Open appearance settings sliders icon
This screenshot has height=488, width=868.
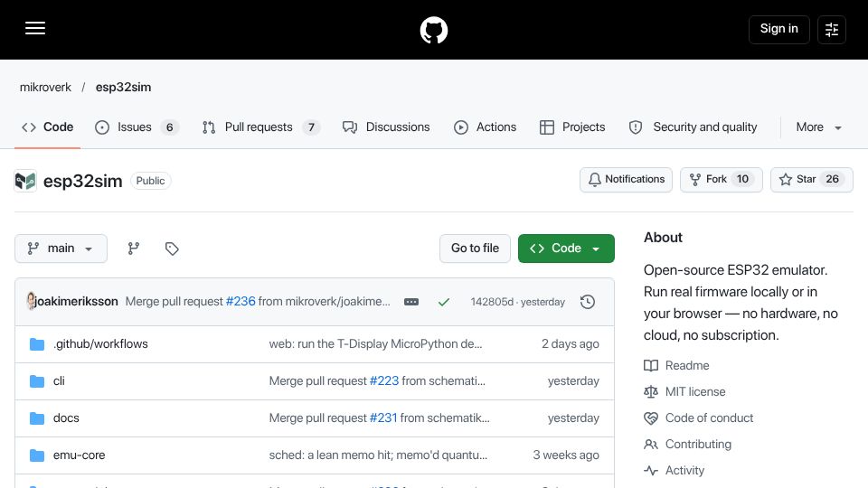(x=832, y=29)
